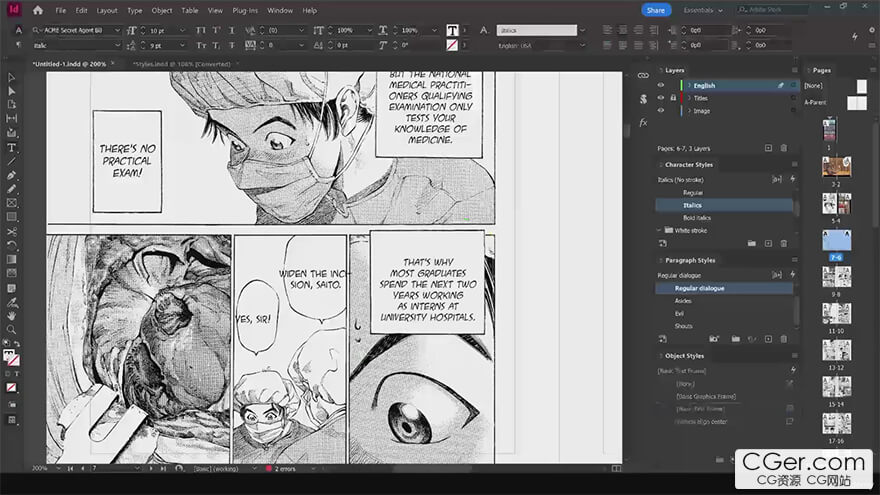Open the Links panel icon
This screenshot has height=495, width=880.
pyautogui.click(x=643, y=75)
